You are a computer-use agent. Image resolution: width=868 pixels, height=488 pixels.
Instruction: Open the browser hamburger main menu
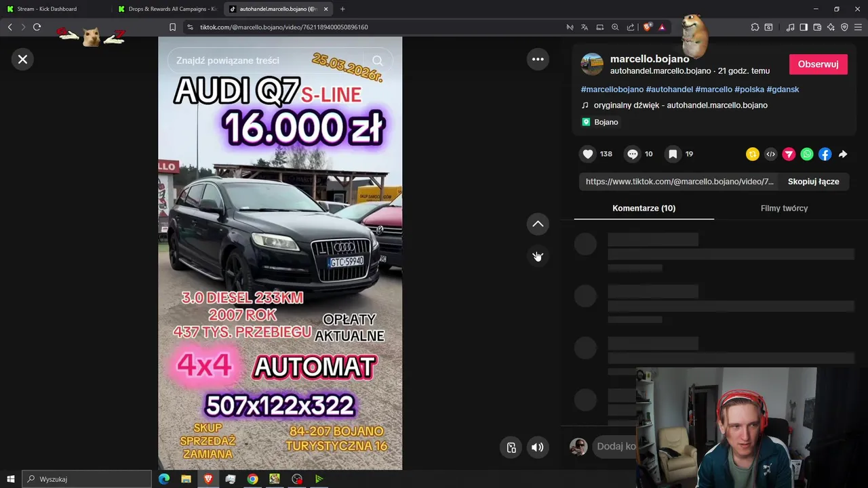859,27
